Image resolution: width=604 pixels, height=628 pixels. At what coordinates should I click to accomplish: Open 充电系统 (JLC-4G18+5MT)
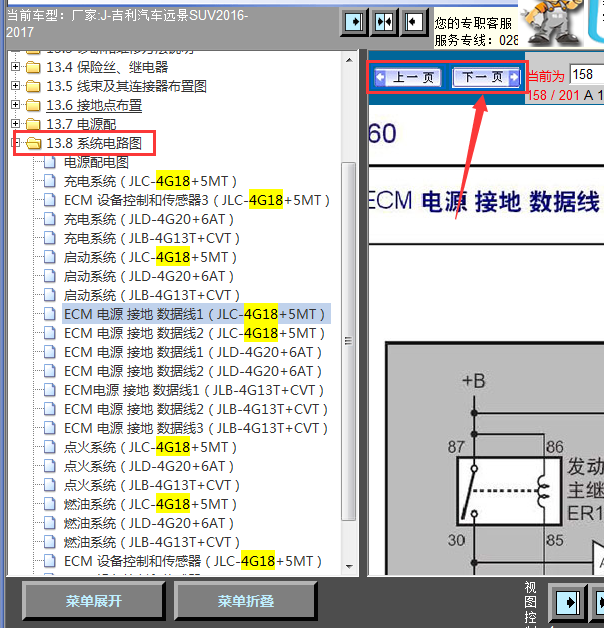[x=150, y=181]
